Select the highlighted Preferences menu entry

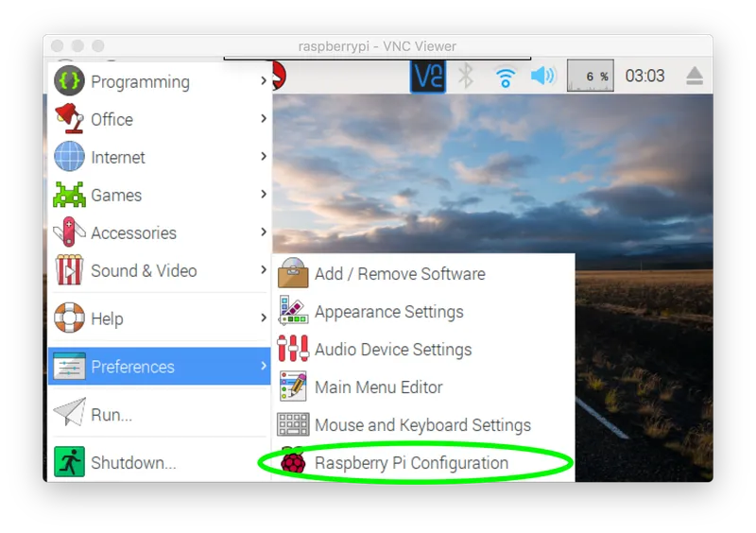click(x=160, y=366)
